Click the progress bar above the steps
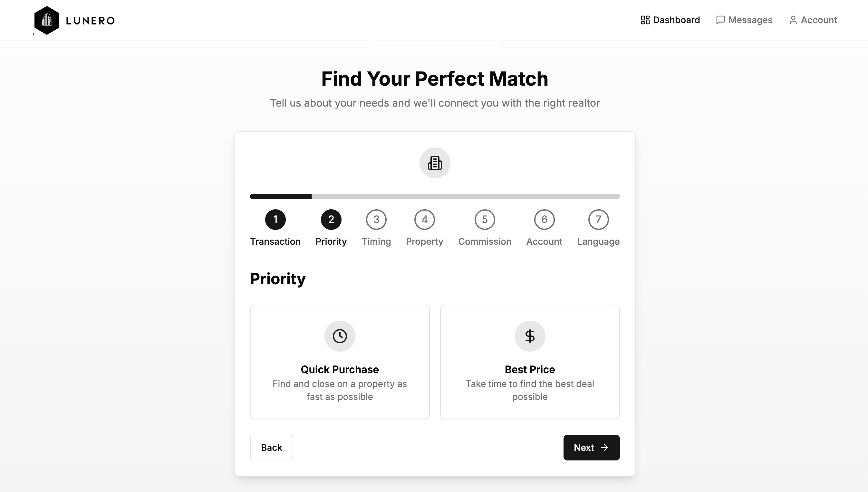Image resolution: width=868 pixels, height=492 pixels. click(x=435, y=196)
